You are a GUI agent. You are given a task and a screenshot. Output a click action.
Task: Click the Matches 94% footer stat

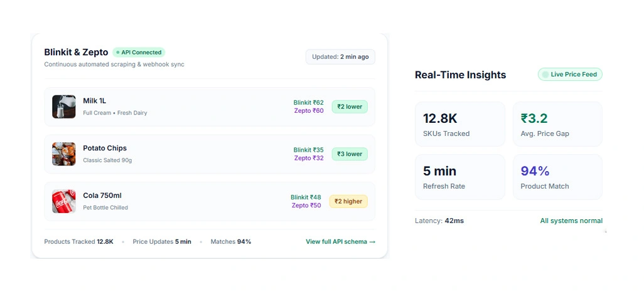pyautogui.click(x=231, y=241)
